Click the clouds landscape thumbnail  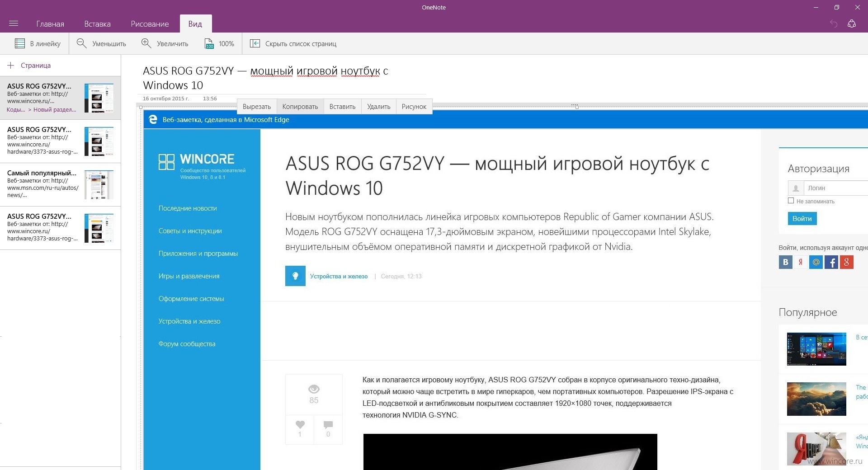[x=816, y=399]
